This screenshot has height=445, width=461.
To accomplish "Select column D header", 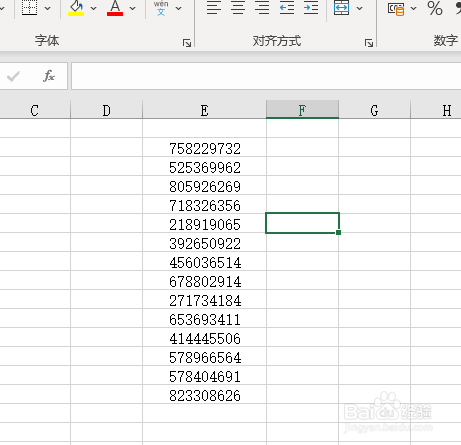I will pos(106,110).
